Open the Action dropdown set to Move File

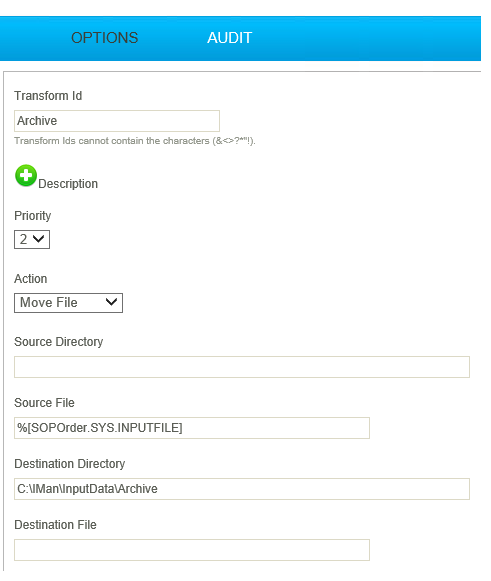[x=68, y=303]
